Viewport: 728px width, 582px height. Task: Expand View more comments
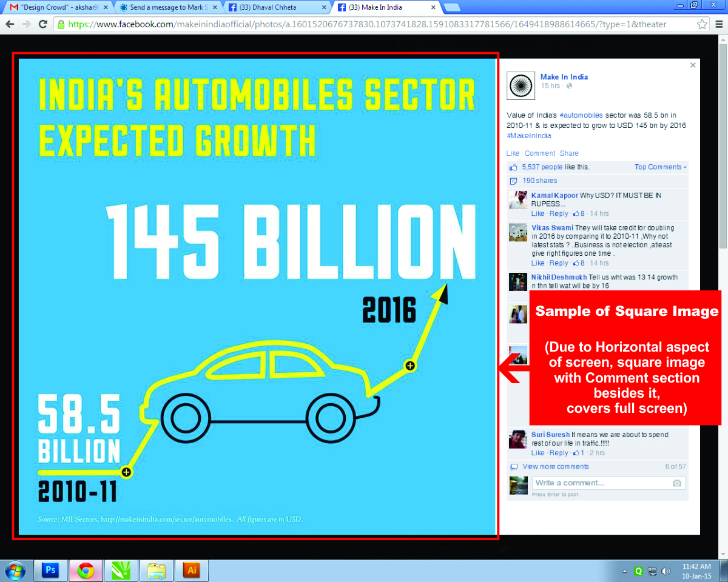555,467
